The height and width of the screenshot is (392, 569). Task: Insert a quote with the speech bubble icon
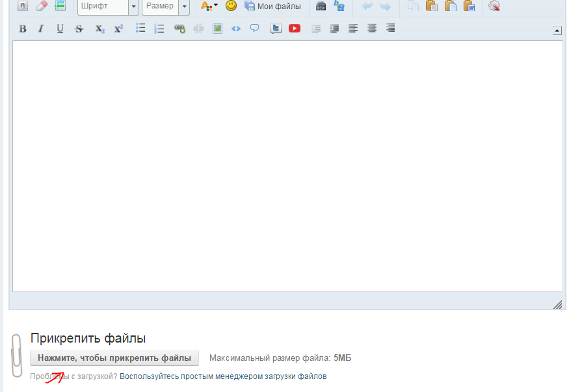(255, 29)
